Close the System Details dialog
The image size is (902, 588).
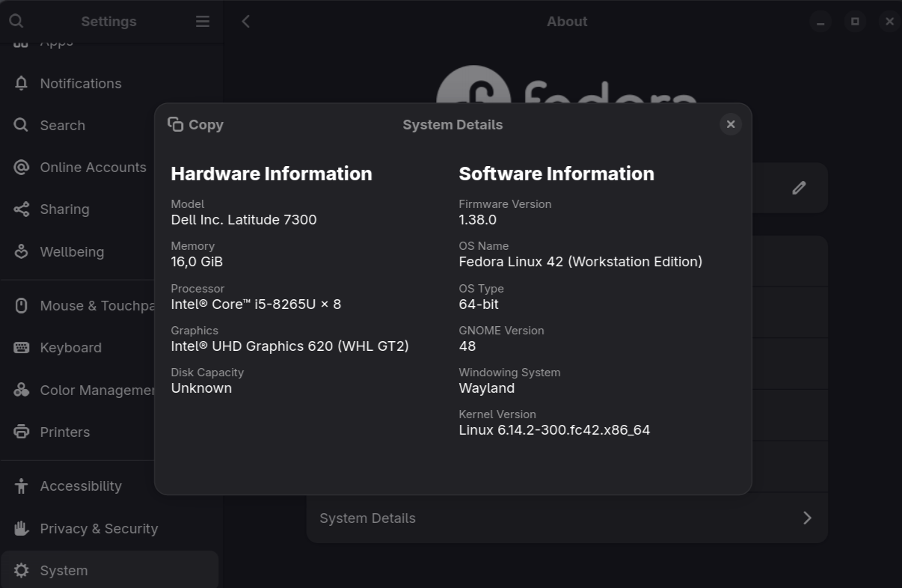click(731, 124)
